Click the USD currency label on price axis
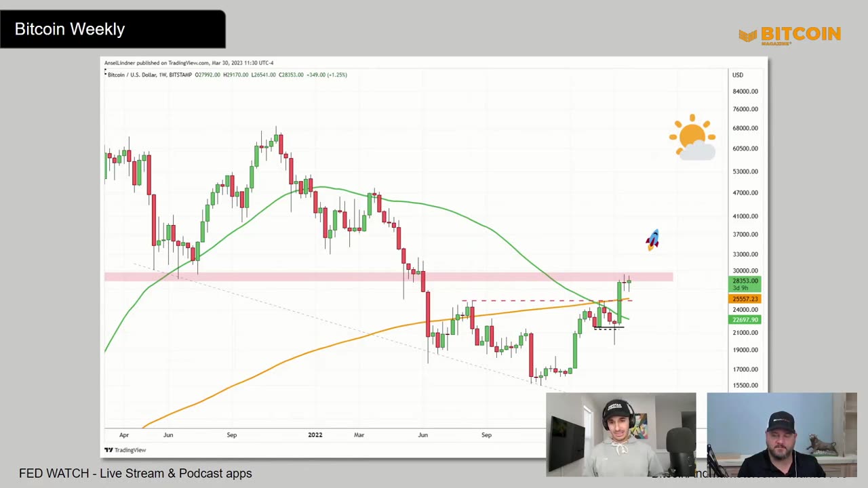 (738, 75)
